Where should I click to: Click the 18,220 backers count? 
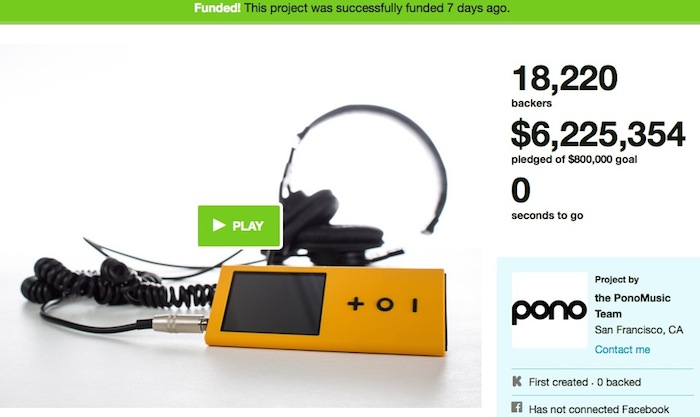[565, 79]
